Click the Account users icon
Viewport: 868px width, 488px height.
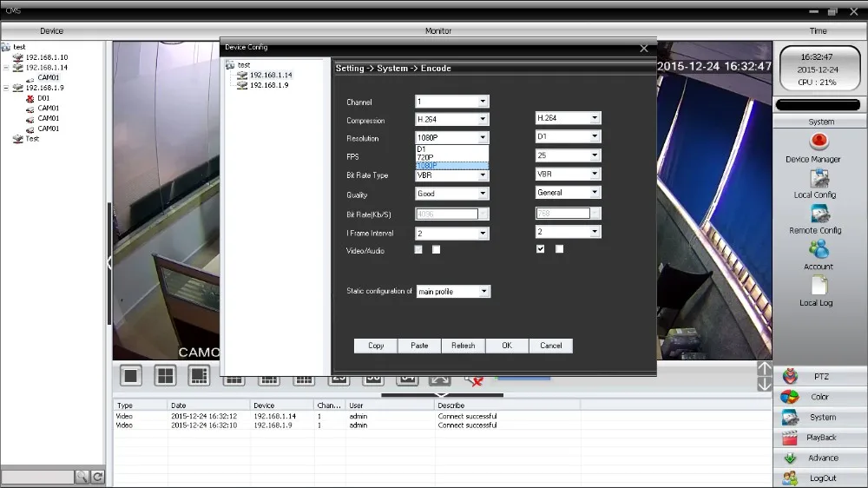click(x=819, y=250)
